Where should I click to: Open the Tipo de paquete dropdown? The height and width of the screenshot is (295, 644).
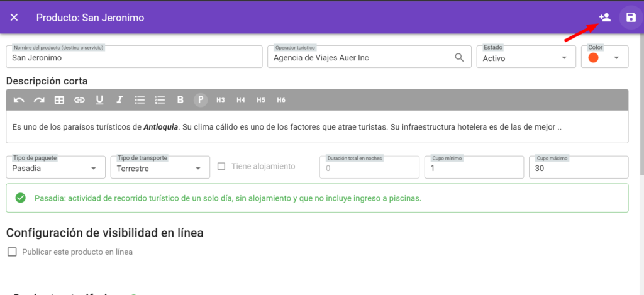(x=55, y=167)
